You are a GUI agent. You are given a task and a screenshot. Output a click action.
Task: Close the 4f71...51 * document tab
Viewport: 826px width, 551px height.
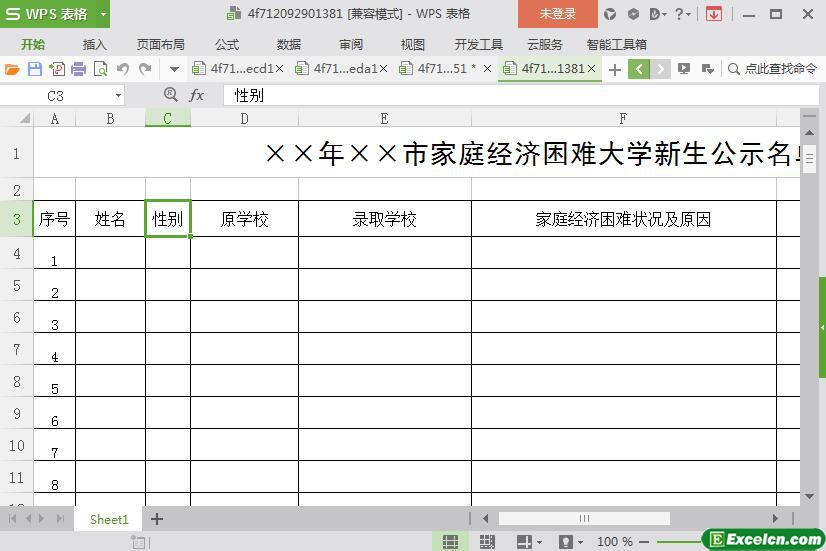[x=487, y=68]
